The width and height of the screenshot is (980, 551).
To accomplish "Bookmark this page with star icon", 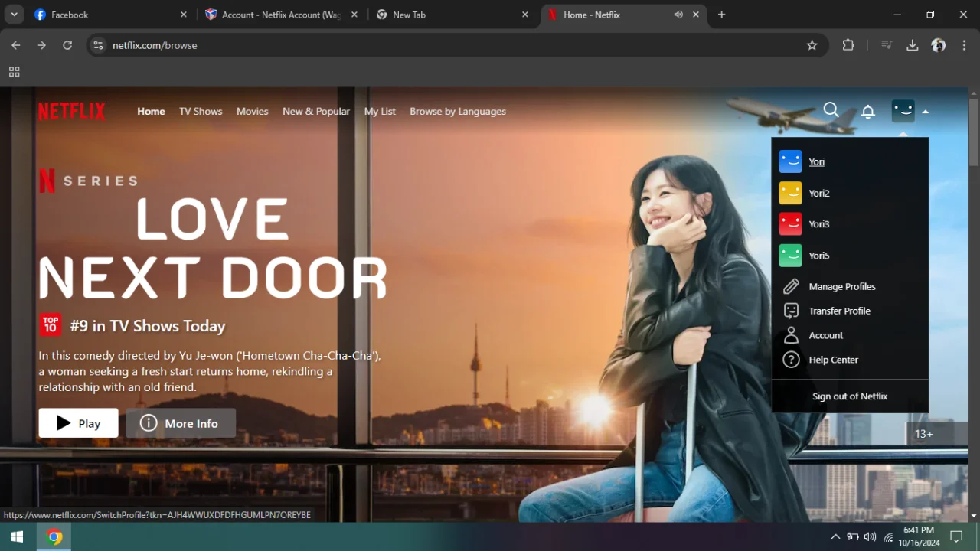I will coord(812,45).
